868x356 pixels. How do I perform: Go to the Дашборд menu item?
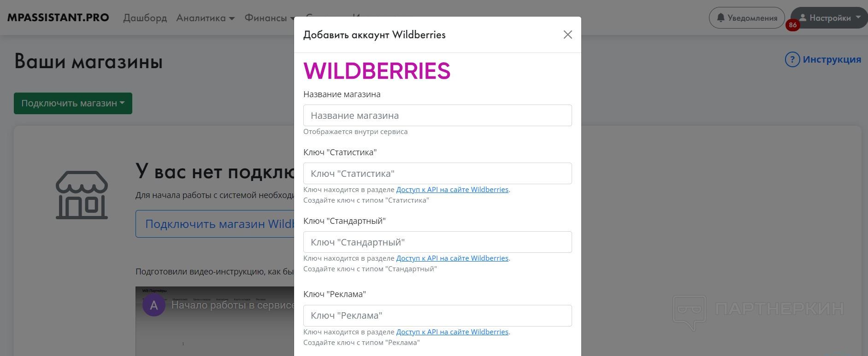point(145,18)
